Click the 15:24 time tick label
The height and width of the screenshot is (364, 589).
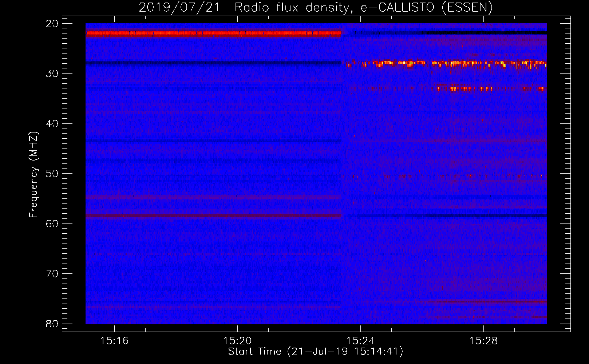point(360,341)
